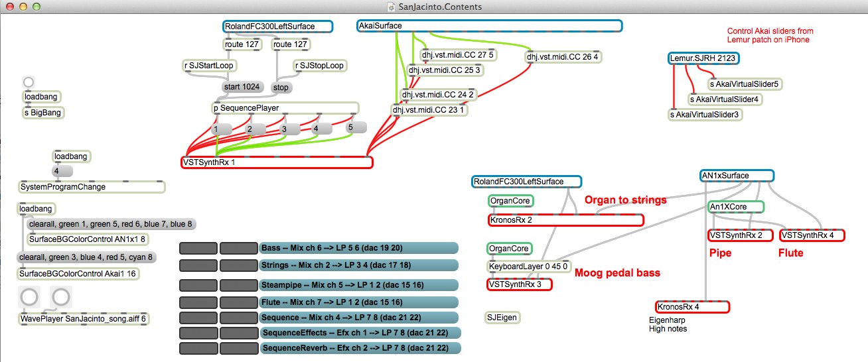Select the AkaiSurface object
868x362 pixels.
click(x=489, y=26)
